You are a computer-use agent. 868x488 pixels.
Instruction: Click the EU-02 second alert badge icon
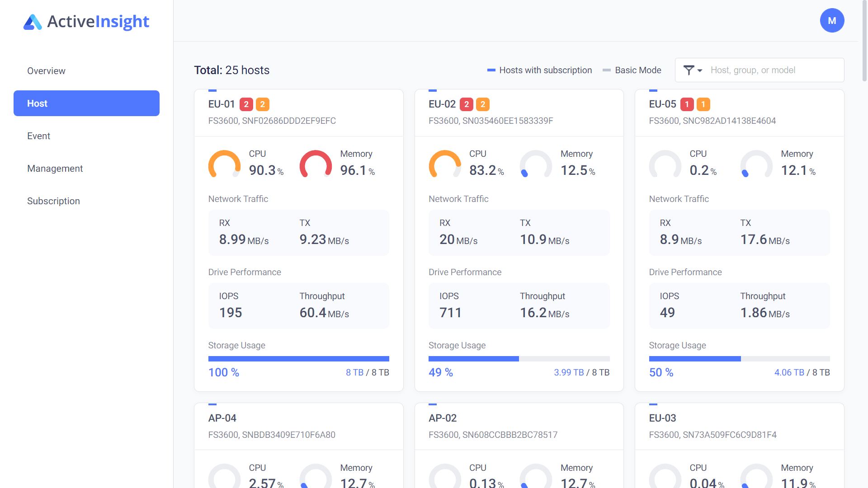(482, 104)
